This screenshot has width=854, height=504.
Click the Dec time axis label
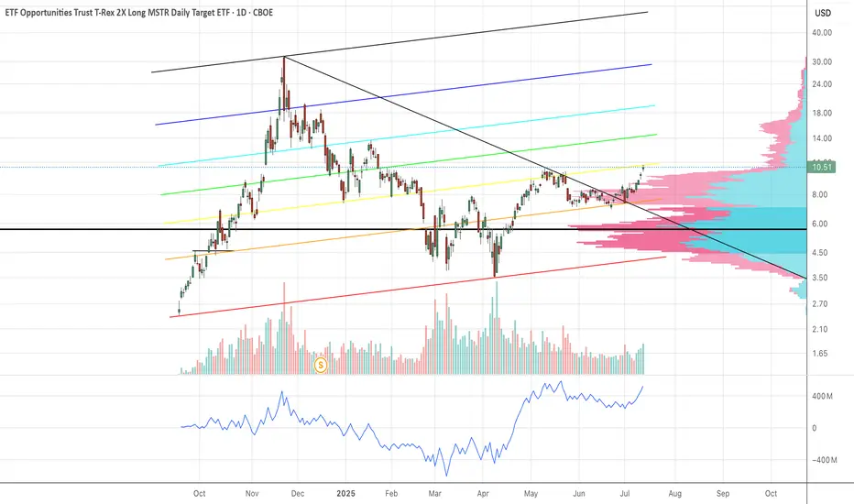[298, 494]
